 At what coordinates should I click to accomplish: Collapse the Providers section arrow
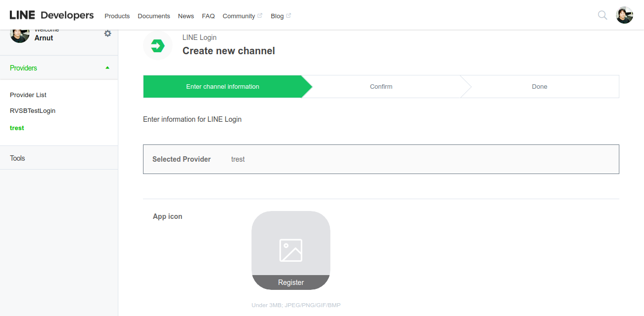coord(107,68)
